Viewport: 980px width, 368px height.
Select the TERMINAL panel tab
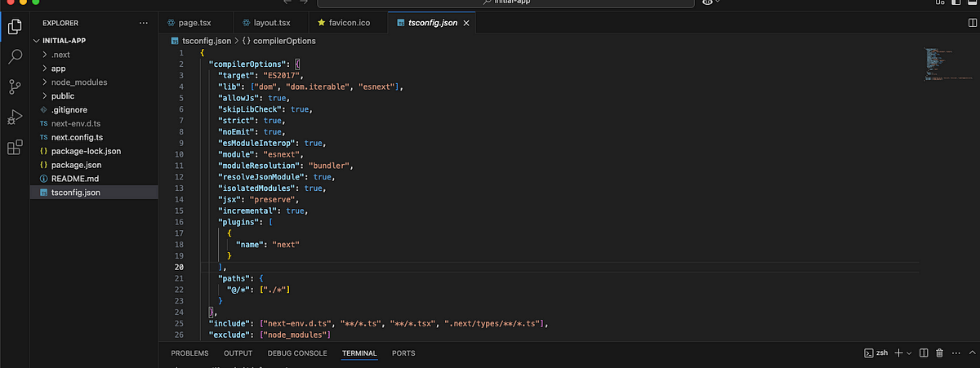(359, 353)
